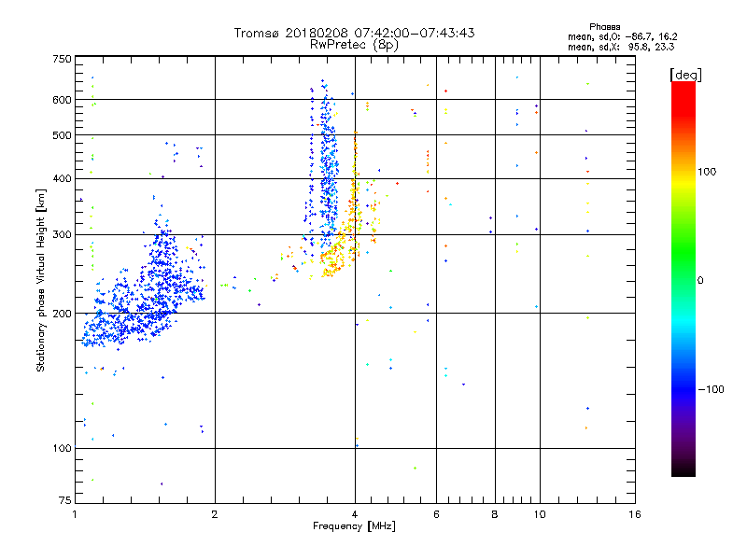747x560 pixels.
Task: Click x-axis tick label '8'
Action: pos(495,514)
